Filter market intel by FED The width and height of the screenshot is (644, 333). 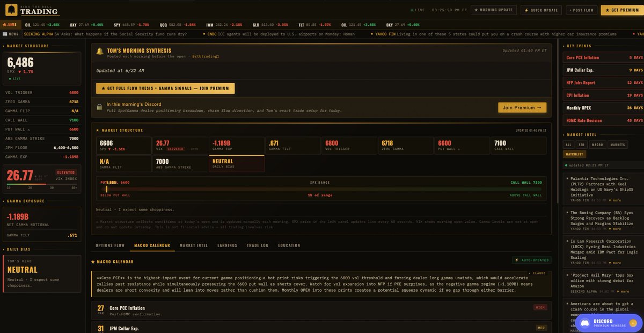[x=581, y=144]
